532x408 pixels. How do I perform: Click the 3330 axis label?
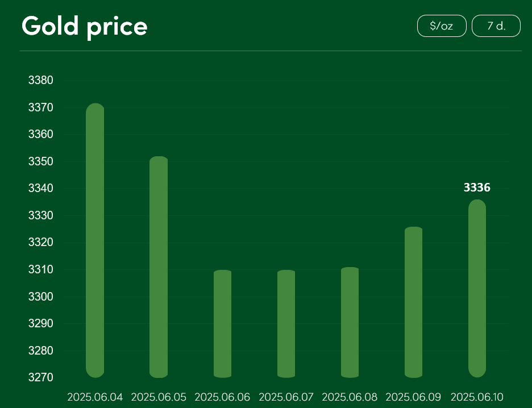click(41, 215)
